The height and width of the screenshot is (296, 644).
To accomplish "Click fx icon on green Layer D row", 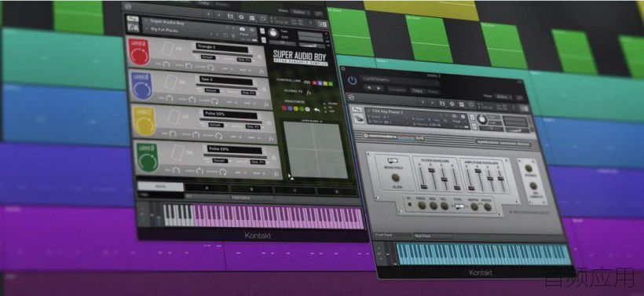I will 276,174.
